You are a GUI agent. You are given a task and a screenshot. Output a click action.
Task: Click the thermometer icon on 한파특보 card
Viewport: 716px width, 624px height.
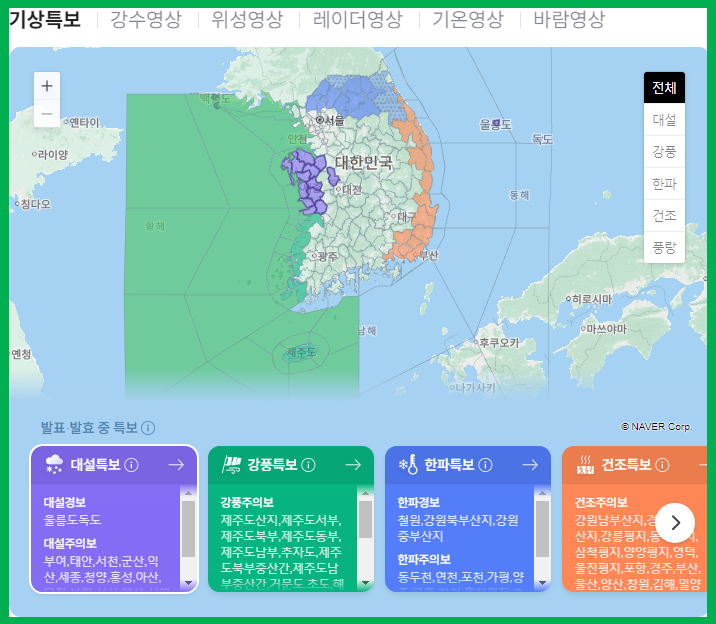tap(409, 465)
